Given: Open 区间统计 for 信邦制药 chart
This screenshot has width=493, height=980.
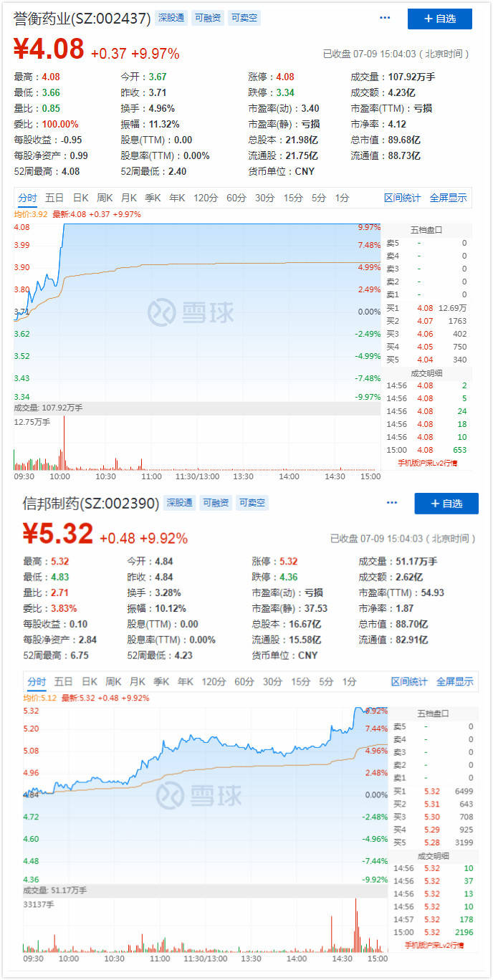Looking at the screenshot, I should pyautogui.click(x=409, y=681).
